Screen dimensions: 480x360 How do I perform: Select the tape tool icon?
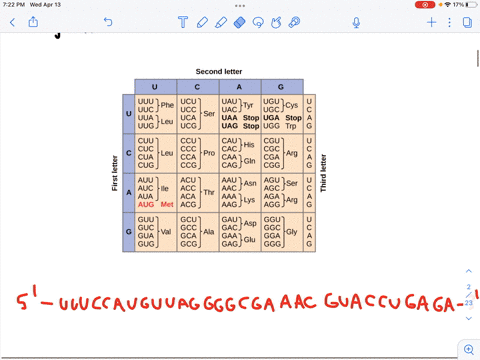pos(294,22)
